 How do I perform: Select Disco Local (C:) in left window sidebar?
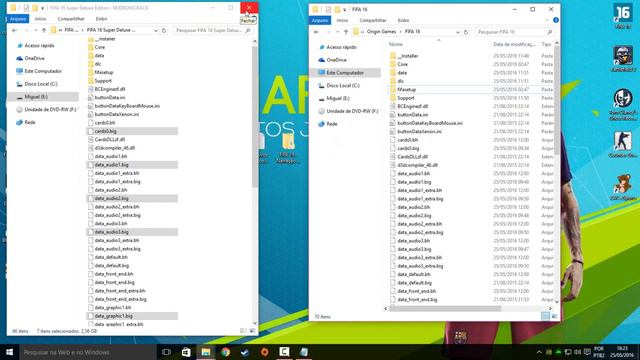pos(41,84)
